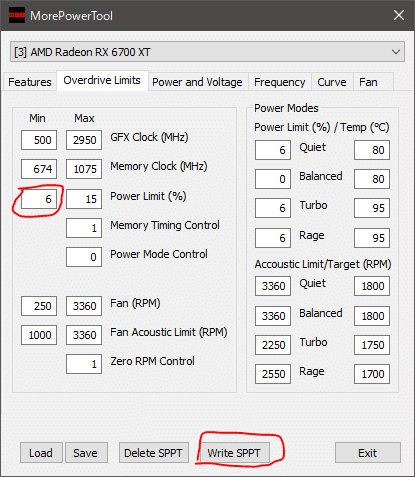Click the Zero RPM Control label
Viewport: 415px width, 477px height.
click(x=152, y=361)
